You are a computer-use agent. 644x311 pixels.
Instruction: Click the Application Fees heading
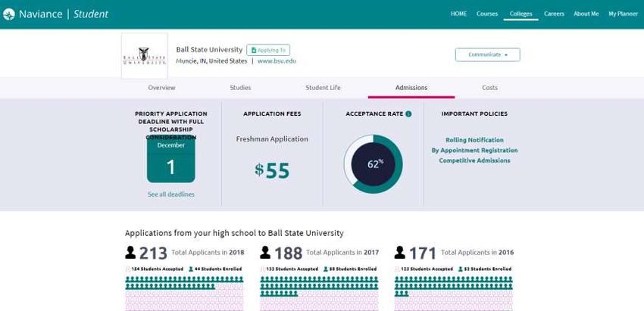tap(272, 114)
